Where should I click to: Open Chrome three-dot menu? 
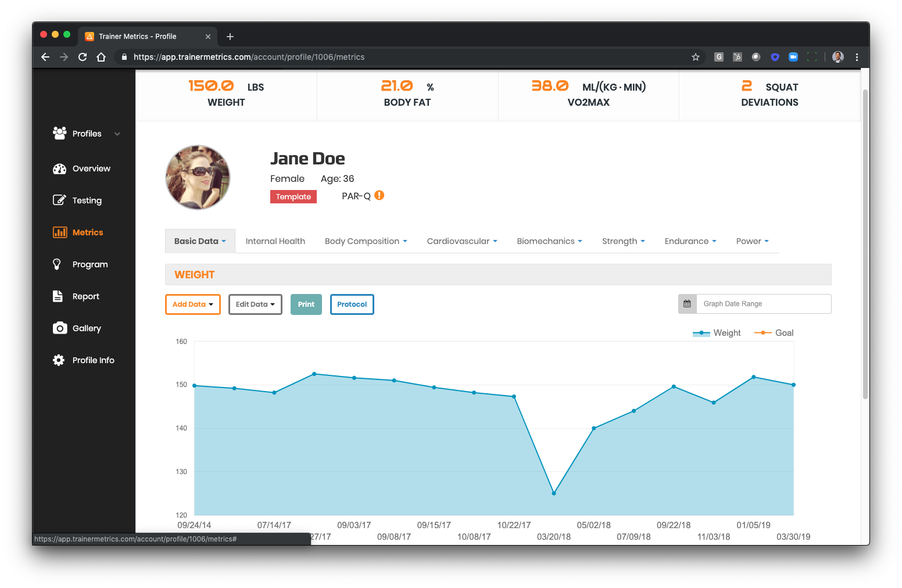[x=857, y=57]
